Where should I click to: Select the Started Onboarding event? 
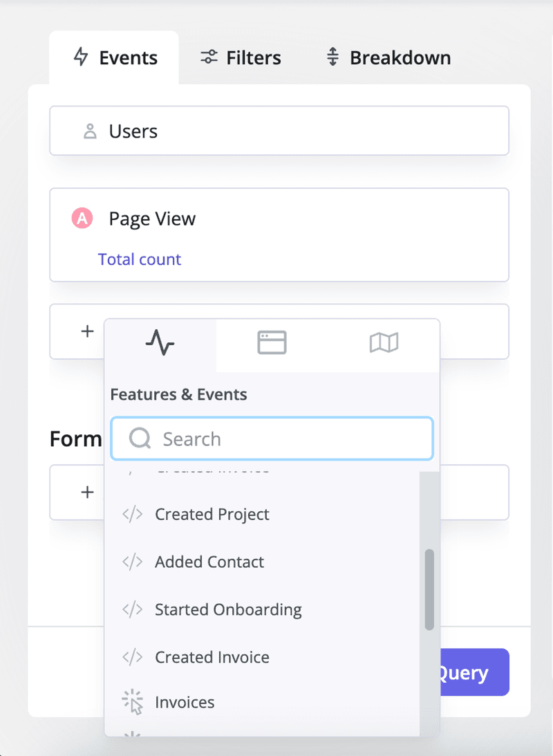[228, 609]
